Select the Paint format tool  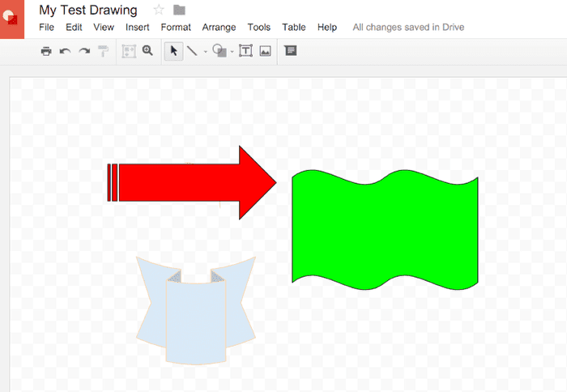pos(104,51)
